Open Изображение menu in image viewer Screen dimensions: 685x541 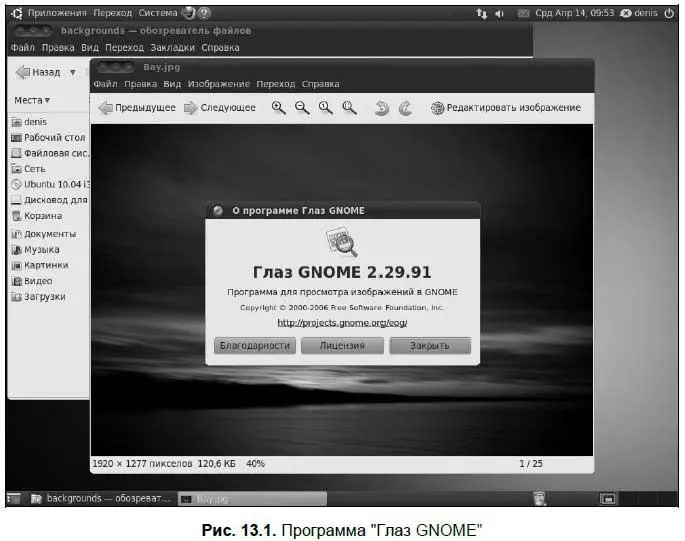click(219, 84)
